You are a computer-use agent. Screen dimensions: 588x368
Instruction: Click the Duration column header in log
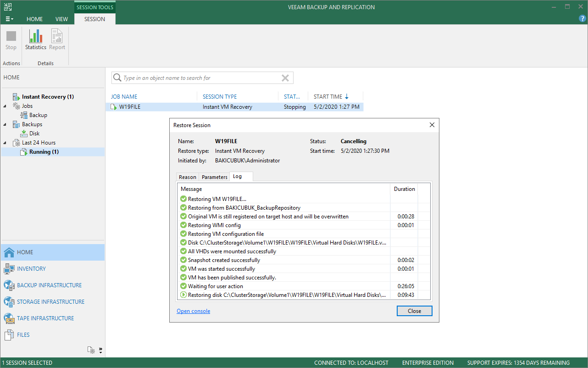coord(405,189)
